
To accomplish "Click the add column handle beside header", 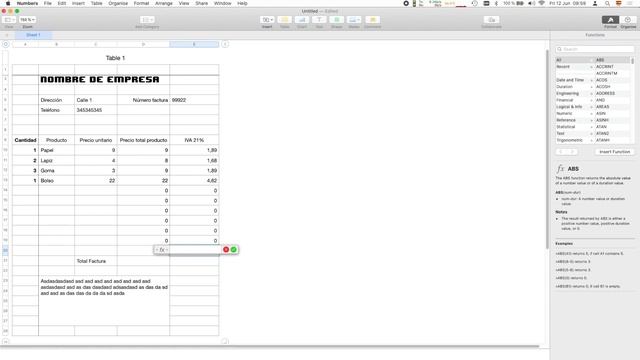I will 225,44.
